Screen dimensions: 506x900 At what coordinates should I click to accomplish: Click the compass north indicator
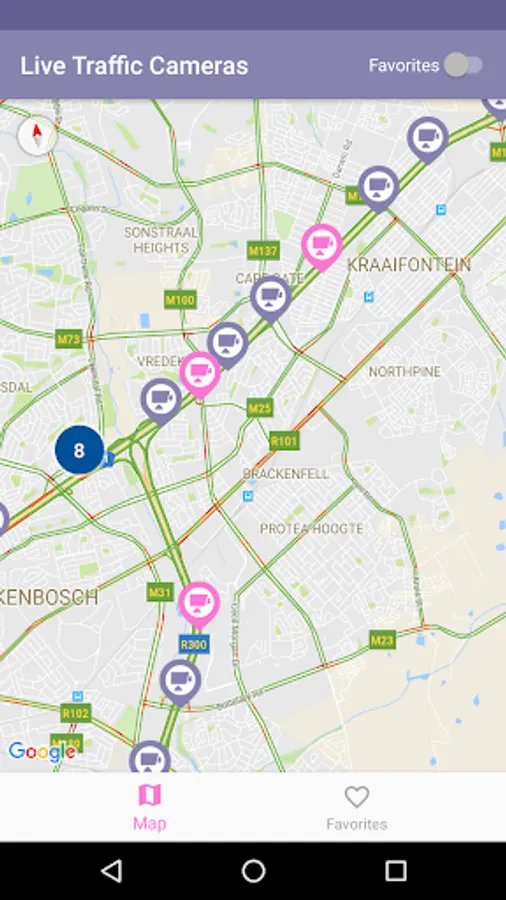tap(37, 136)
